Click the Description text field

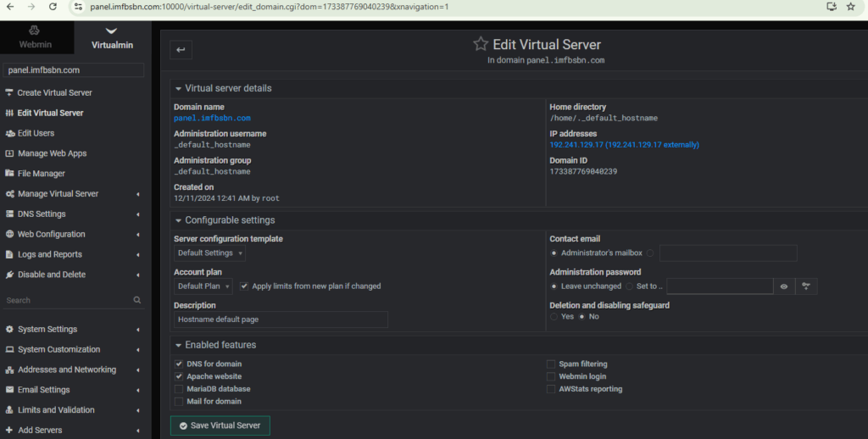tap(281, 320)
